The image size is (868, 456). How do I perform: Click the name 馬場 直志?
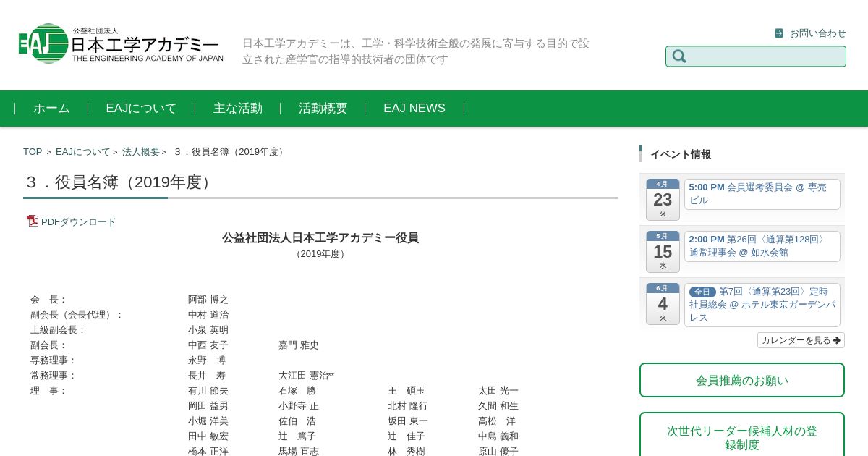(x=299, y=452)
